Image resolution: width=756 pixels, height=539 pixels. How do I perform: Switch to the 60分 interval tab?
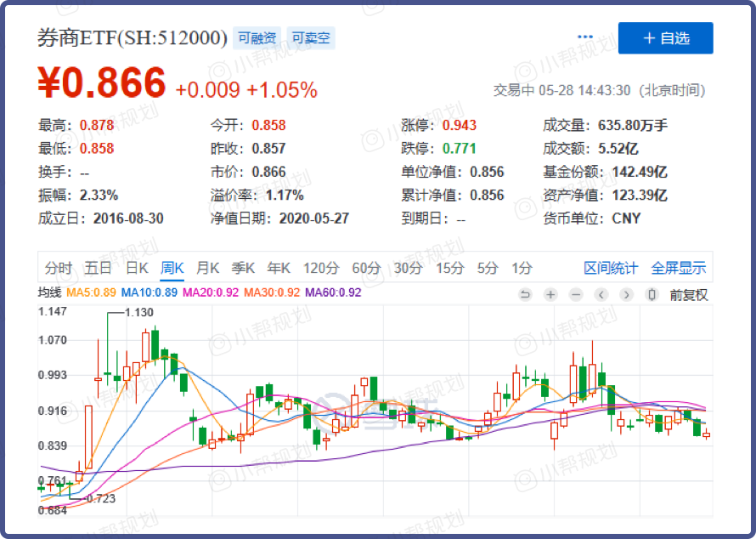pos(366,268)
